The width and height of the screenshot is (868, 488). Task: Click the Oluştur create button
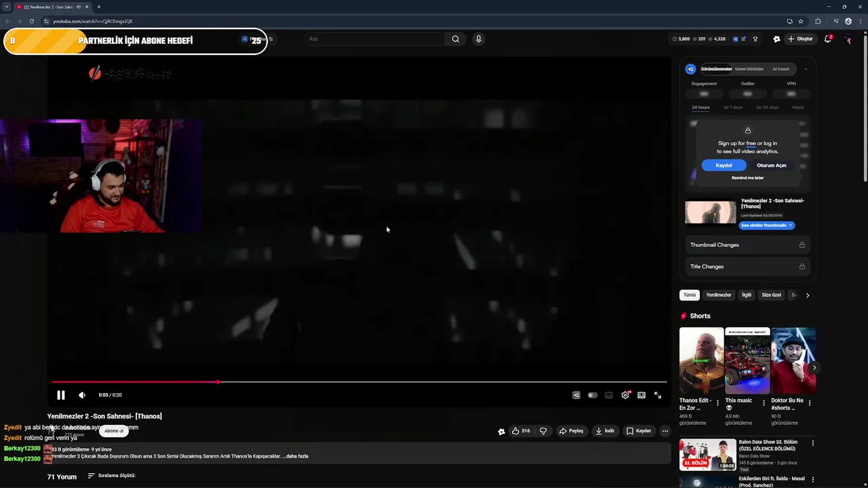click(800, 39)
